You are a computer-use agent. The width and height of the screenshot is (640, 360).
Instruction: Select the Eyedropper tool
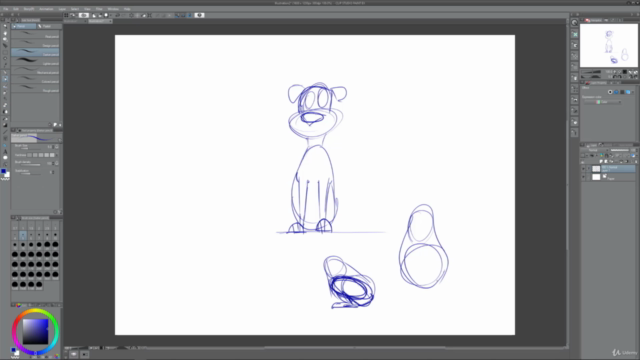(x=5, y=65)
